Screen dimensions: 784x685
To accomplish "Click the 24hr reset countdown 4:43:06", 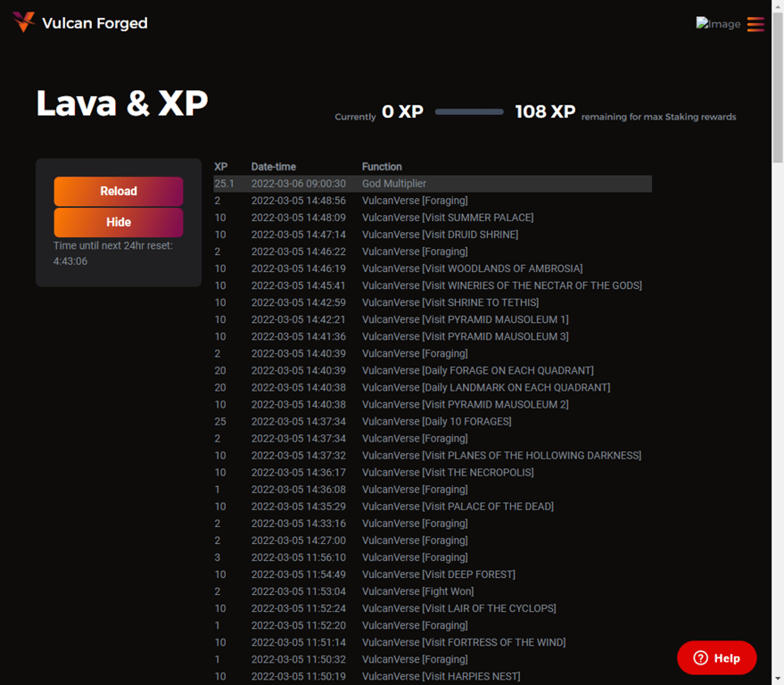I will point(70,261).
